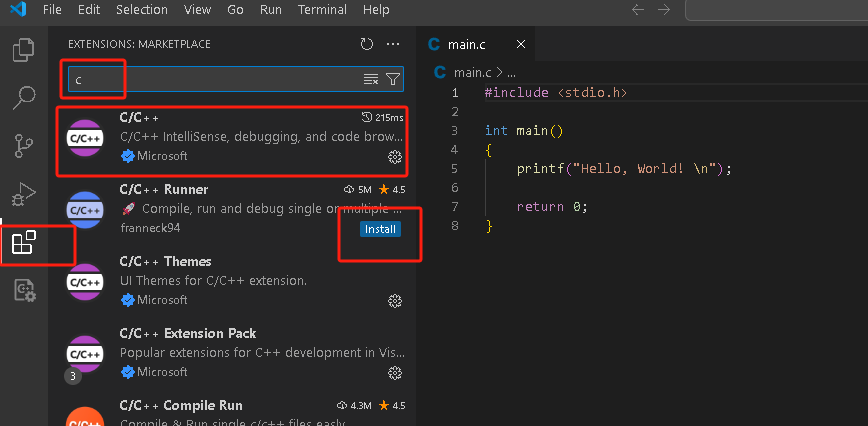The width and height of the screenshot is (868, 426).
Task: Open the Extensions view in activity bar
Action: [24, 242]
